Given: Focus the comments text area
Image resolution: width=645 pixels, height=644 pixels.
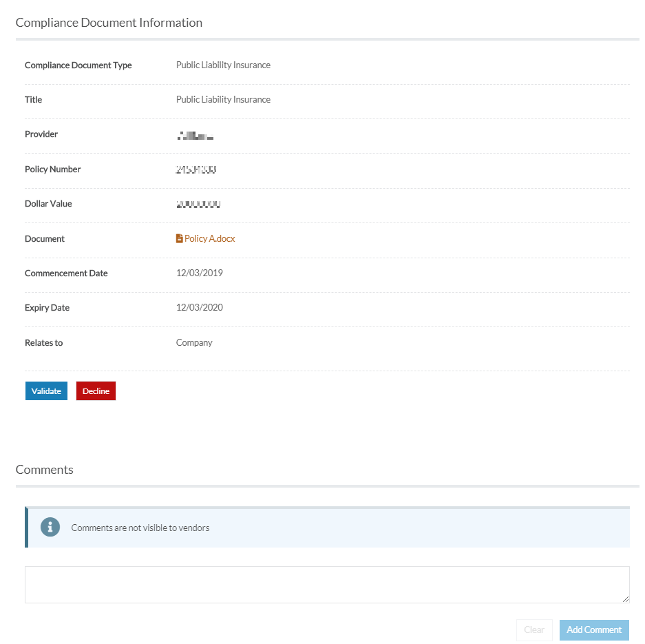Looking at the screenshot, I should click(x=327, y=585).
